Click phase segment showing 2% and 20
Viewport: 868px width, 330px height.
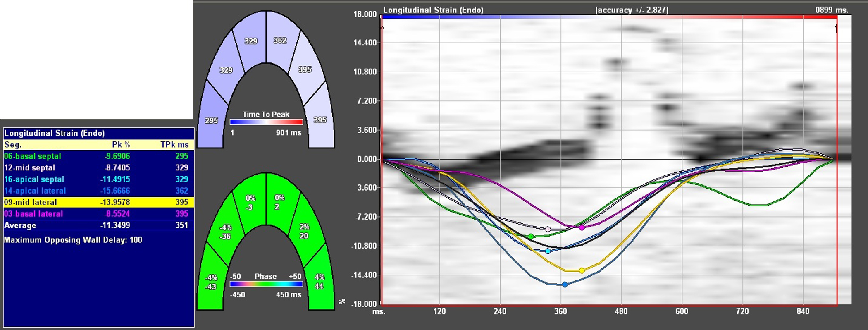pos(305,231)
